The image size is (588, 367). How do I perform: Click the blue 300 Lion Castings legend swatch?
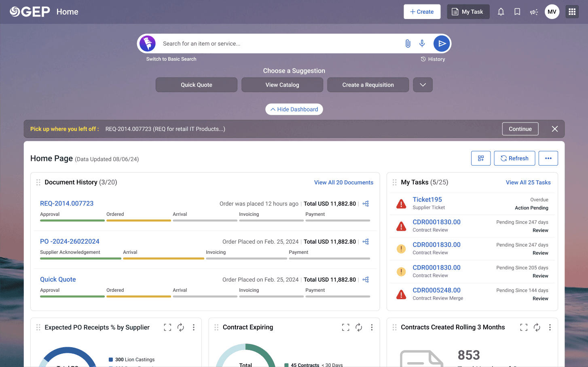111,360
